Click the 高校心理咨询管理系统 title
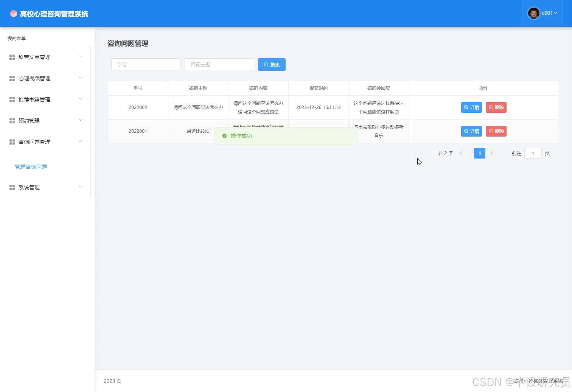 [x=54, y=14]
